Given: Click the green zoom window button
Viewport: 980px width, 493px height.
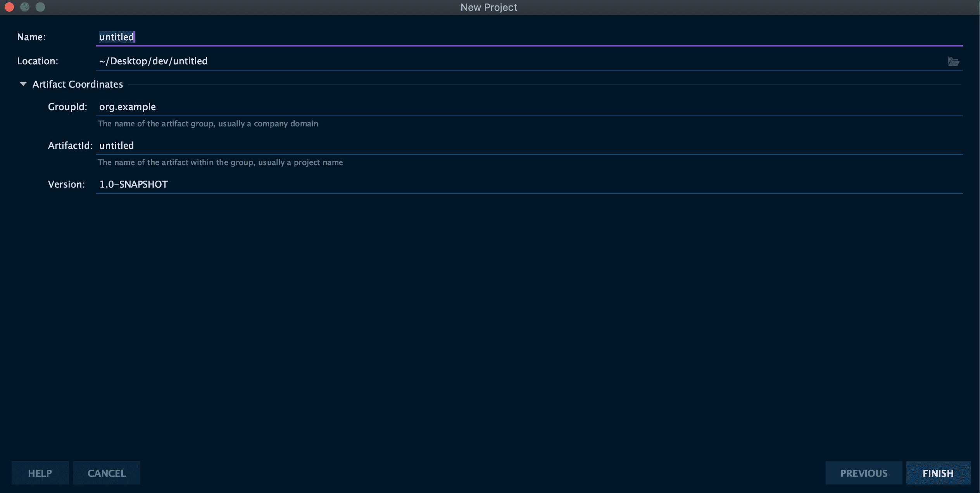Looking at the screenshot, I should coord(40,7).
